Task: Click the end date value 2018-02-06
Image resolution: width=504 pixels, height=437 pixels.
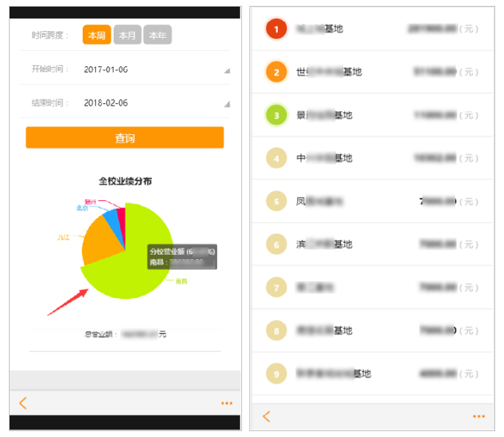Action: point(106,103)
